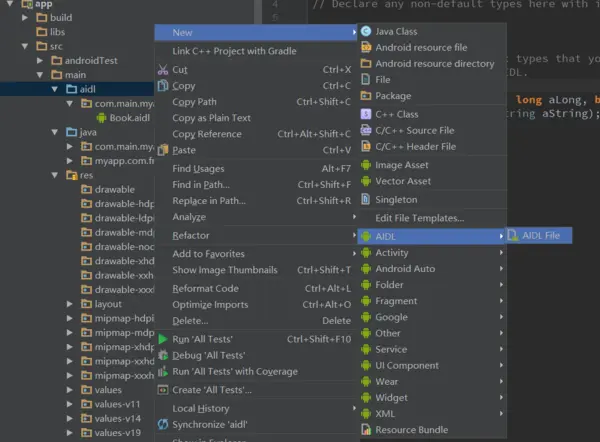Click the C/C++ Header File icon
This screenshot has width=600, height=442.
coord(366,146)
